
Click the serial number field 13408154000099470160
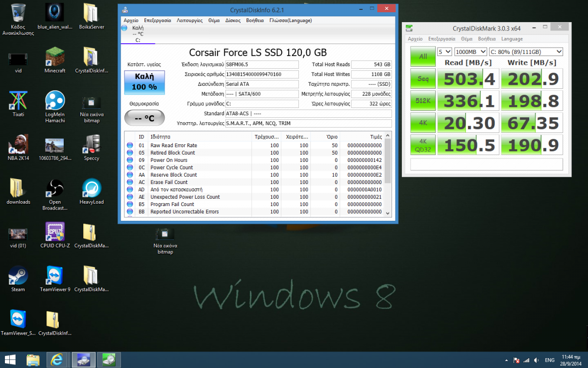(x=262, y=74)
